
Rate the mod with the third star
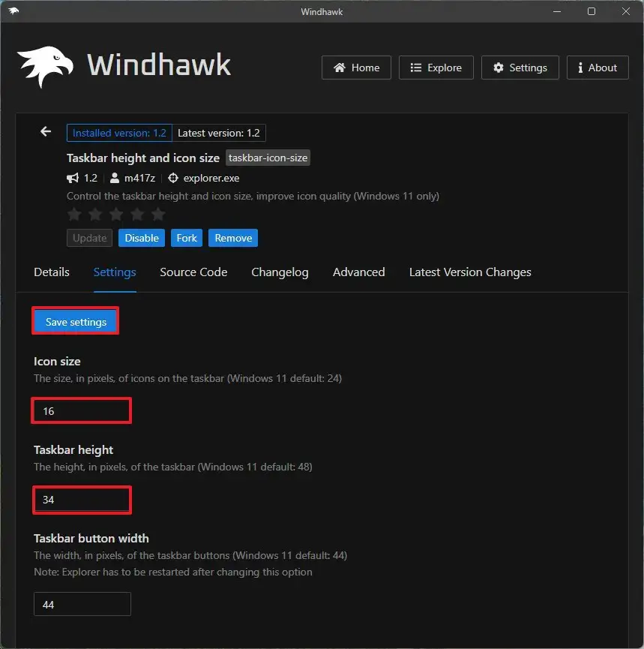[116, 215]
